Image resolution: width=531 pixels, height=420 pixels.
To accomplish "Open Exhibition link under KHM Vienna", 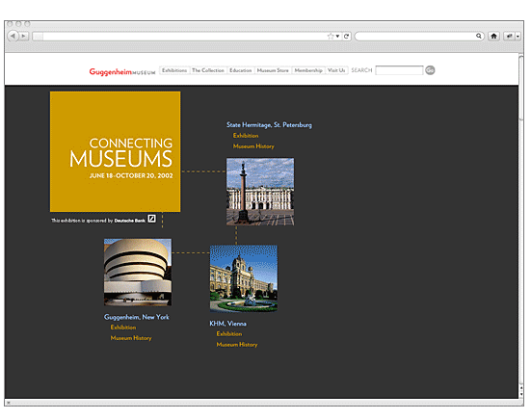I will pos(229,333).
